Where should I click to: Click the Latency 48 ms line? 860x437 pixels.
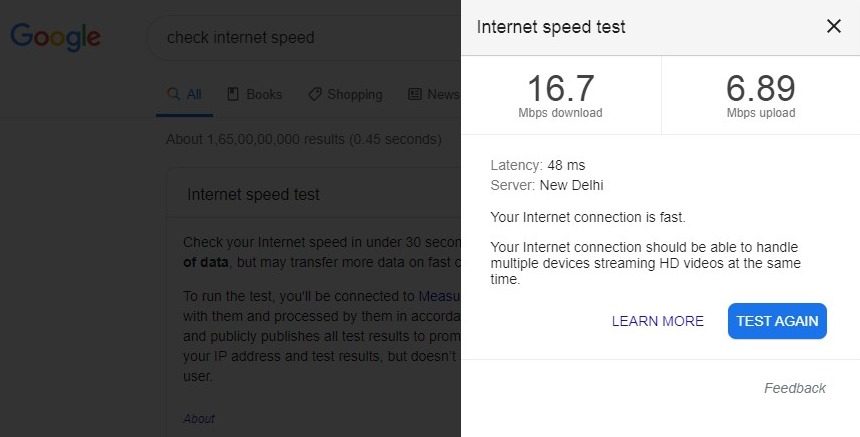(x=539, y=164)
